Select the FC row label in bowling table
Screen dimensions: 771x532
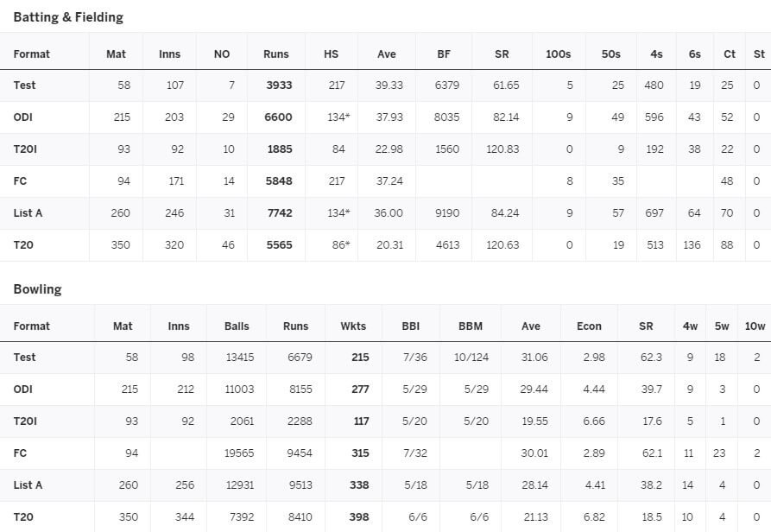pyautogui.click(x=20, y=453)
